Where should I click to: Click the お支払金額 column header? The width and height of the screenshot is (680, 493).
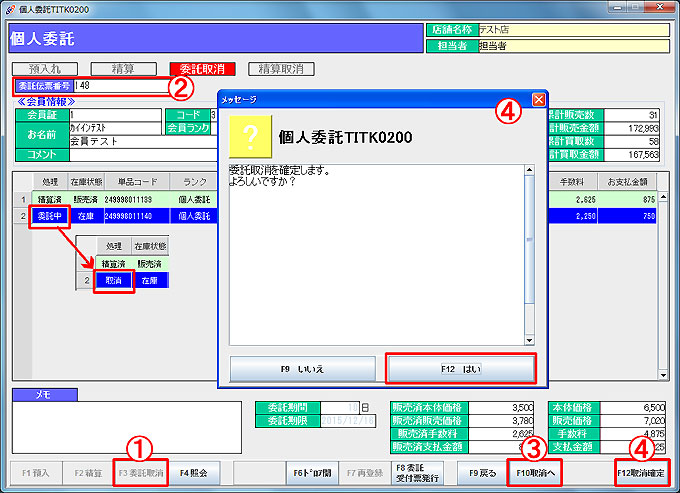point(627,182)
